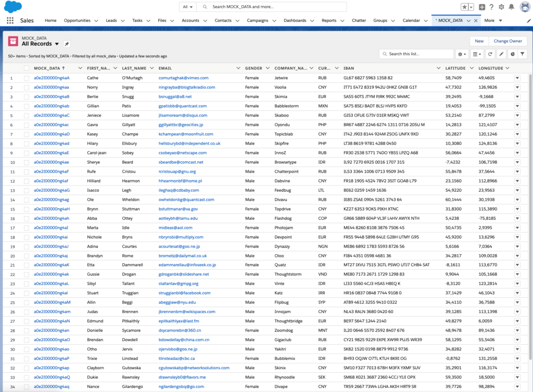Check the row for Sherye Beard

tap(27, 162)
